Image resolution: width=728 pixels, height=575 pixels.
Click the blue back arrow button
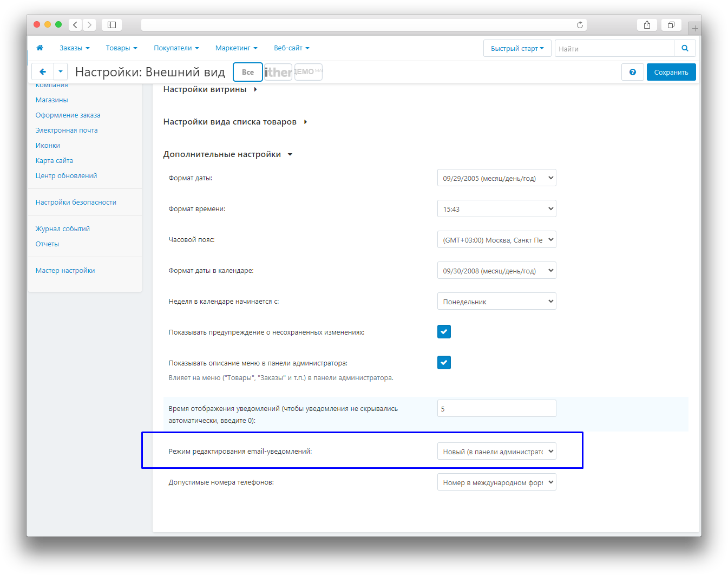43,72
